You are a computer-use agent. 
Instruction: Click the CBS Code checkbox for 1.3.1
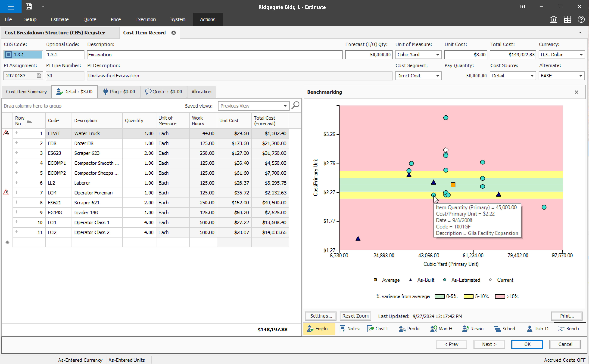pos(9,55)
